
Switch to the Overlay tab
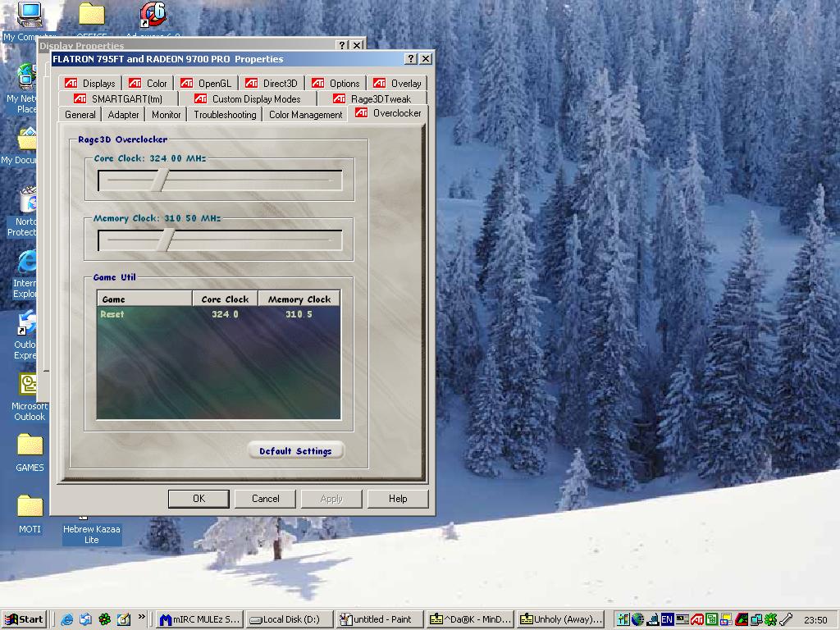(398, 83)
